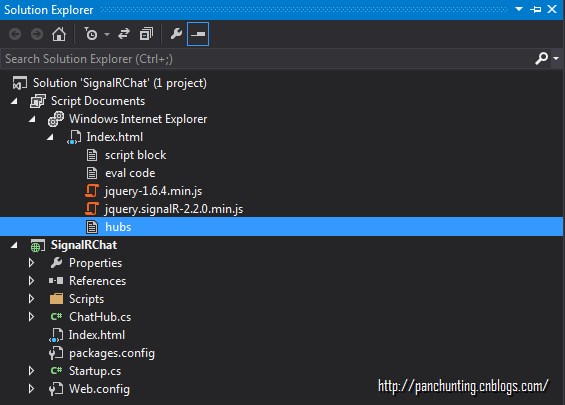Expand Startup.cs node
565x405 pixels.
(31, 371)
